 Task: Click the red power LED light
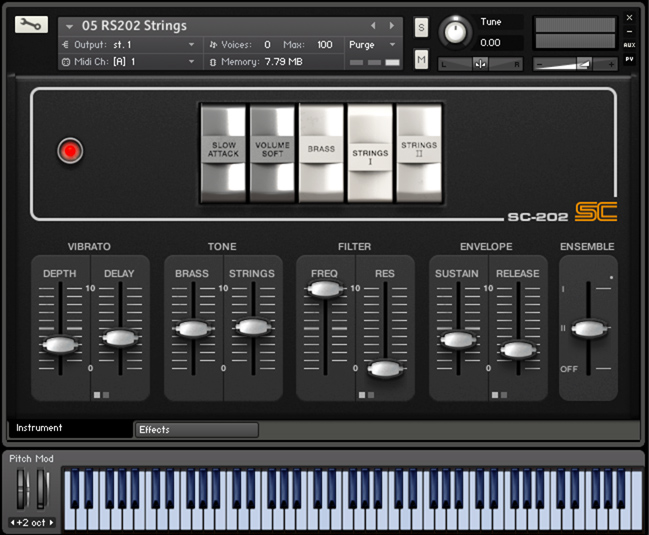(x=70, y=151)
